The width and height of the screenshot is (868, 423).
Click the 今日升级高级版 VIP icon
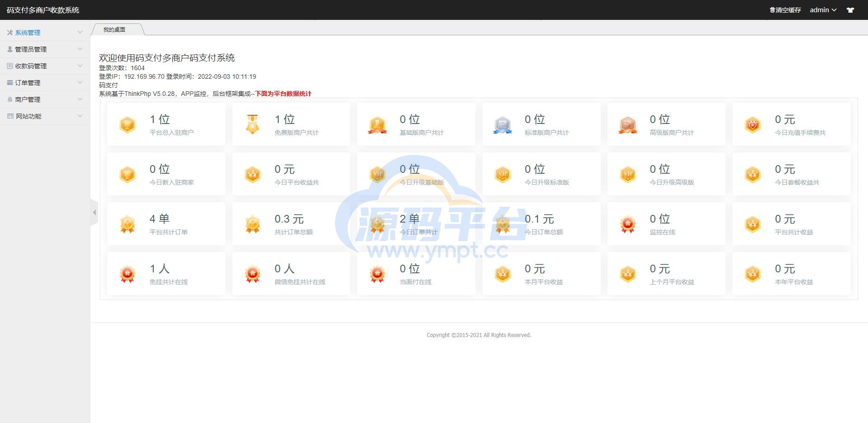[628, 175]
